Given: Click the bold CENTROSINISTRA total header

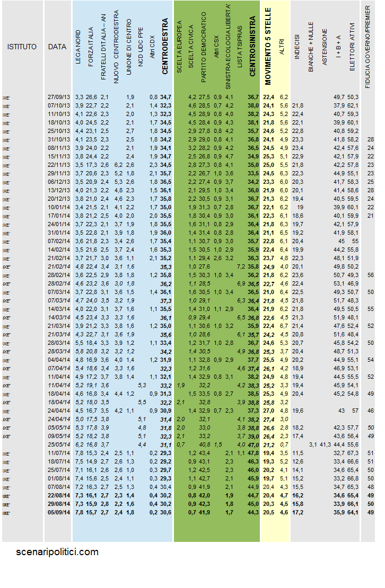Looking at the screenshot, I should 252,46.
